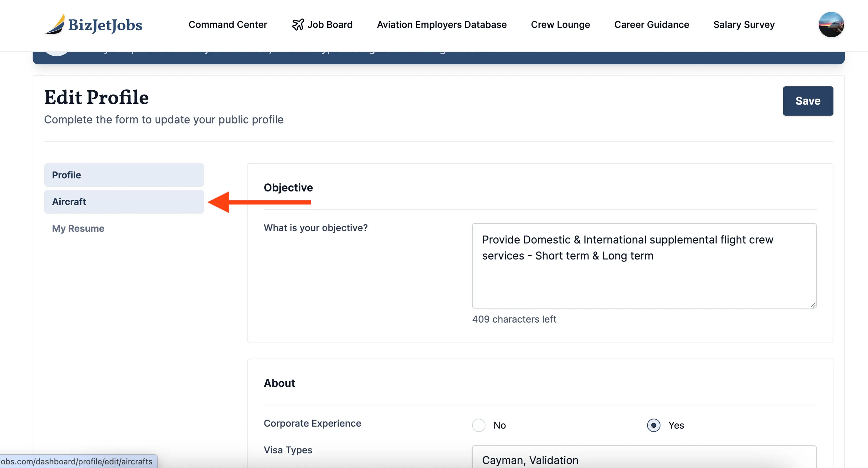Open the My Resume sidebar tab
The image size is (868, 468).
pyautogui.click(x=78, y=228)
